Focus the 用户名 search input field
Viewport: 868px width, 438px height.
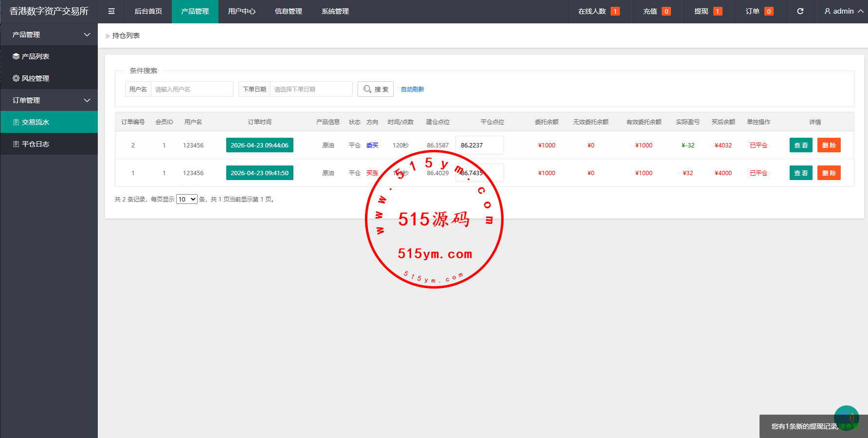[x=192, y=89]
